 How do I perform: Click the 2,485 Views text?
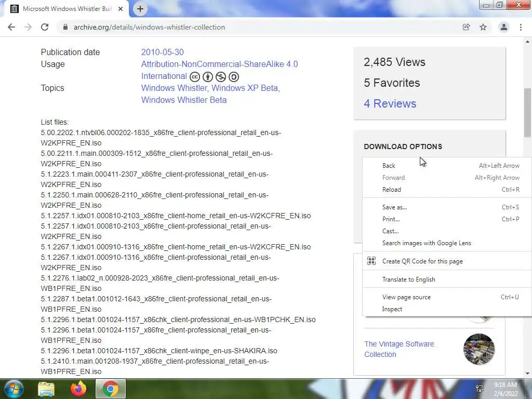394,62
